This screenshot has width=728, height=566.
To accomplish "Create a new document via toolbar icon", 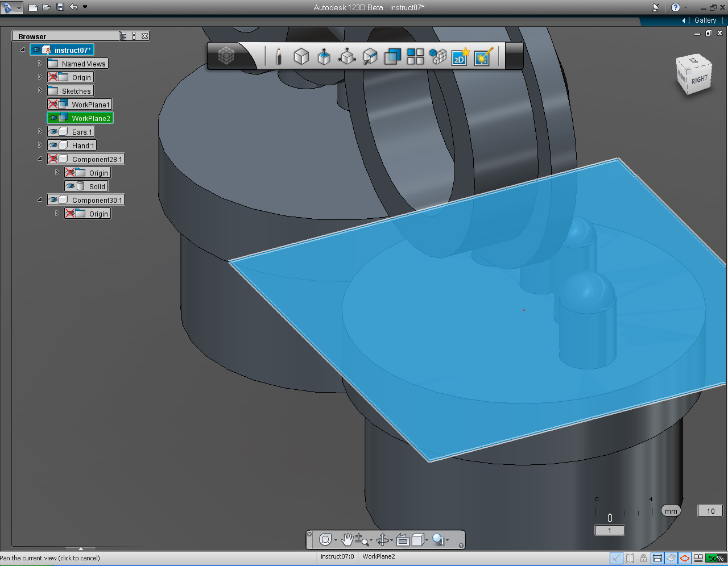I will pyautogui.click(x=33, y=7).
